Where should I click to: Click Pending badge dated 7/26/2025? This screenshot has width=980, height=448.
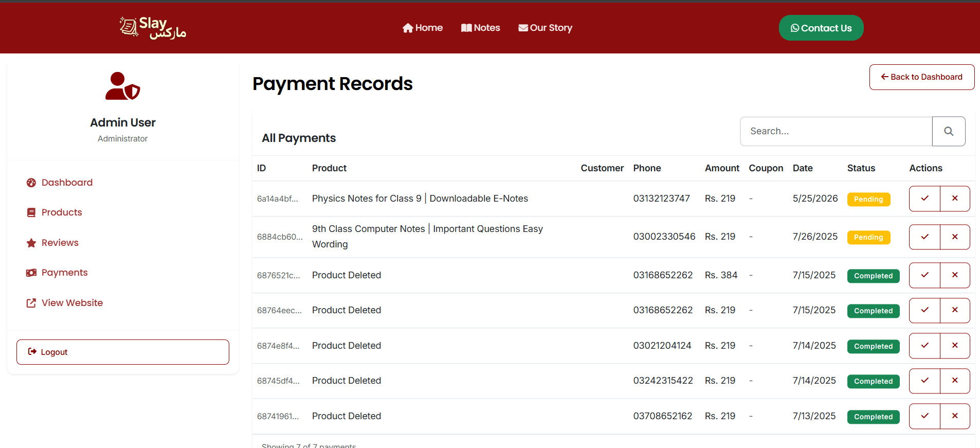[868, 237]
